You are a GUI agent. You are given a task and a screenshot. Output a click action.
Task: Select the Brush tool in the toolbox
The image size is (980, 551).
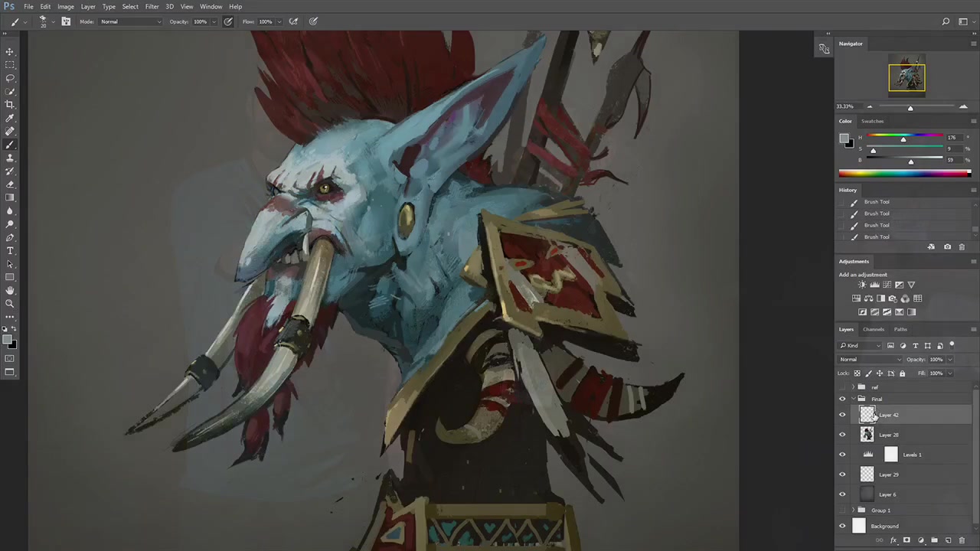[x=10, y=145]
